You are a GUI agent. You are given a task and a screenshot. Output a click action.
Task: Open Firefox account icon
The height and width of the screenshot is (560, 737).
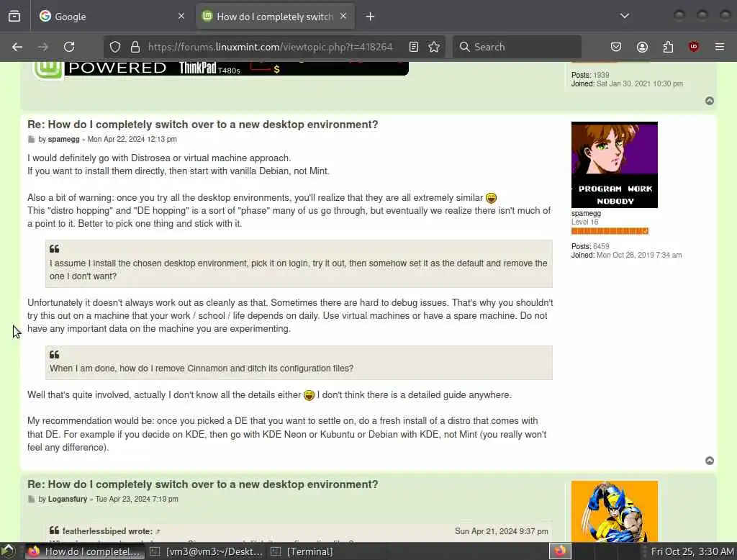point(642,47)
